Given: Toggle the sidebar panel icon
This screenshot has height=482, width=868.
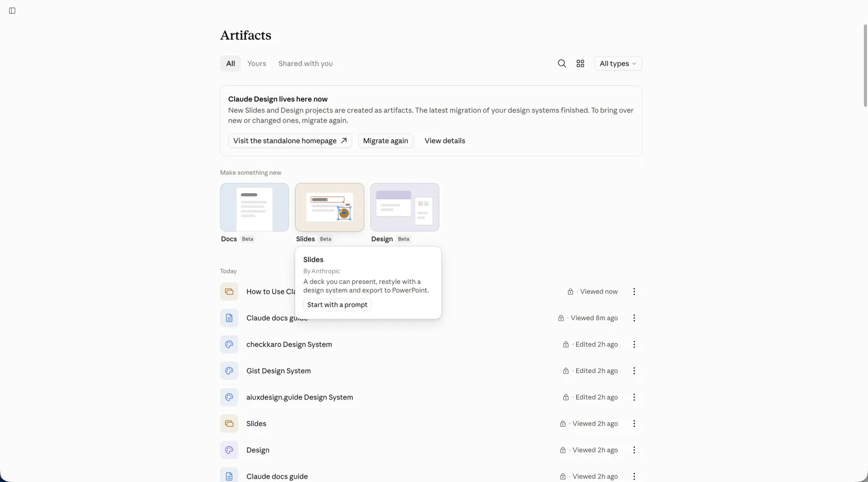Looking at the screenshot, I should pyautogui.click(x=12, y=11).
